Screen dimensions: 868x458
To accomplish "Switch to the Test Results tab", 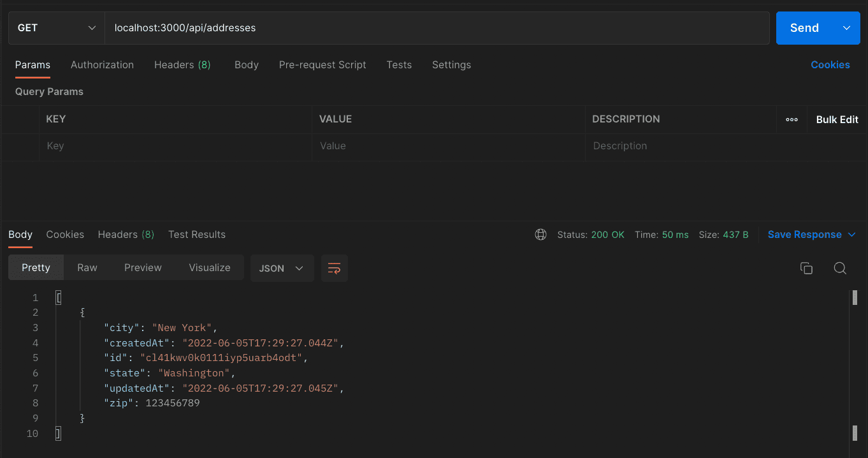I will pos(197,235).
